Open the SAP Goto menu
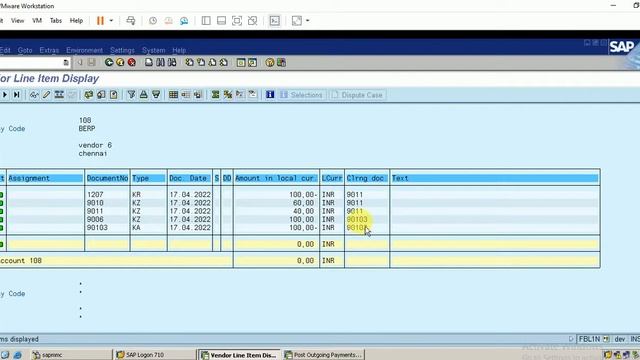The height and width of the screenshot is (360, 640). 25,50
